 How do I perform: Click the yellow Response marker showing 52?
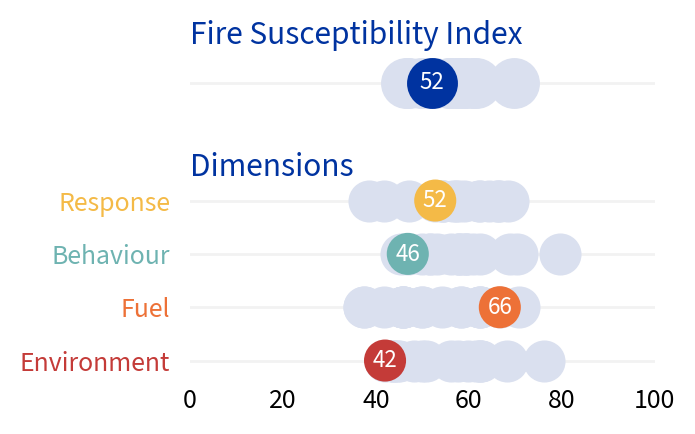434,200
